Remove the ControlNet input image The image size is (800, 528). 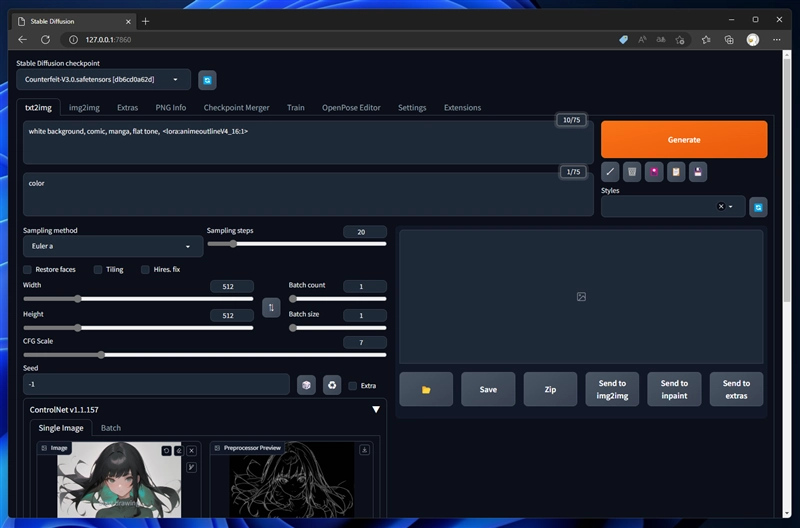(x=191, y=450)
